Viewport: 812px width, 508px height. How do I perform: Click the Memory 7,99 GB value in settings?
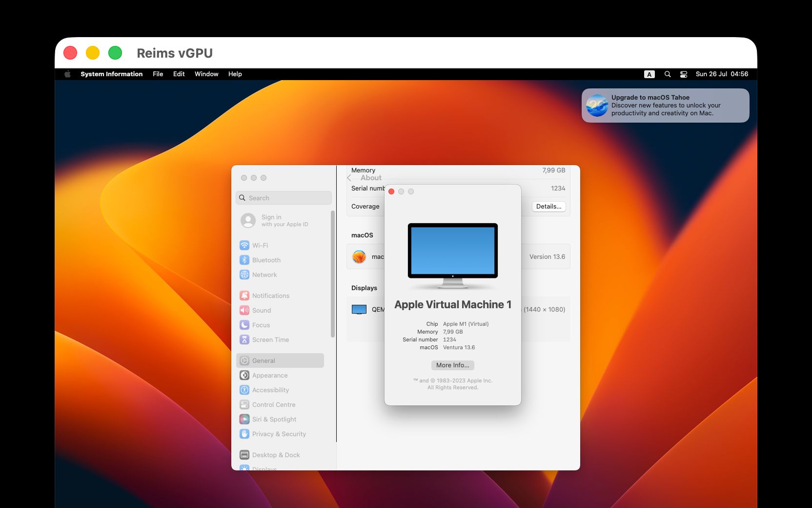point(554,170)
